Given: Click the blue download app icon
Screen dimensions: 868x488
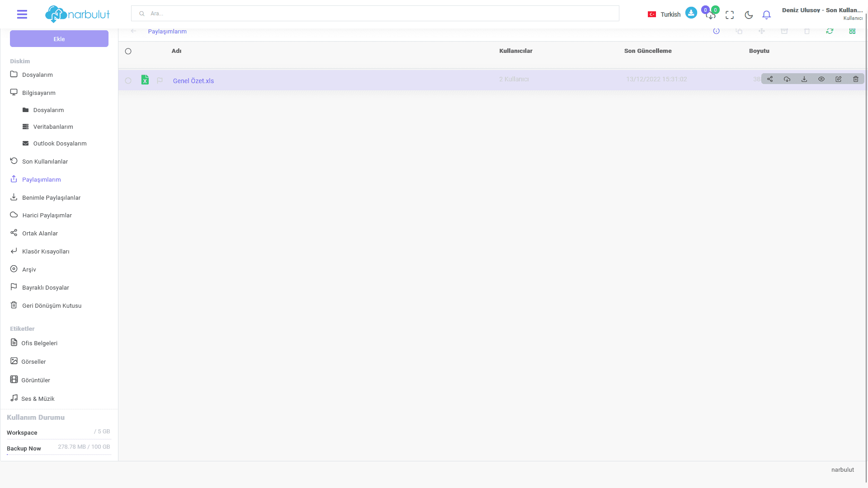Looking at the screenshot, I should 691,13.
